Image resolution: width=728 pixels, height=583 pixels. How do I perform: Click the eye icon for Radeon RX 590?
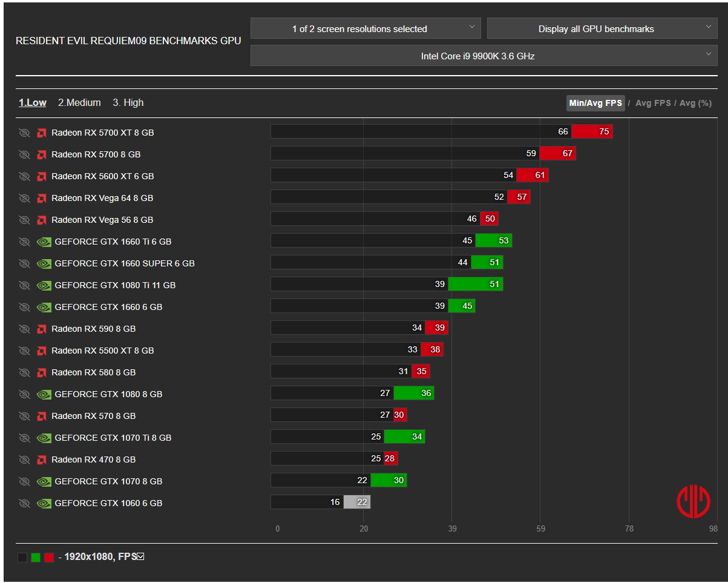coord(24,329)
